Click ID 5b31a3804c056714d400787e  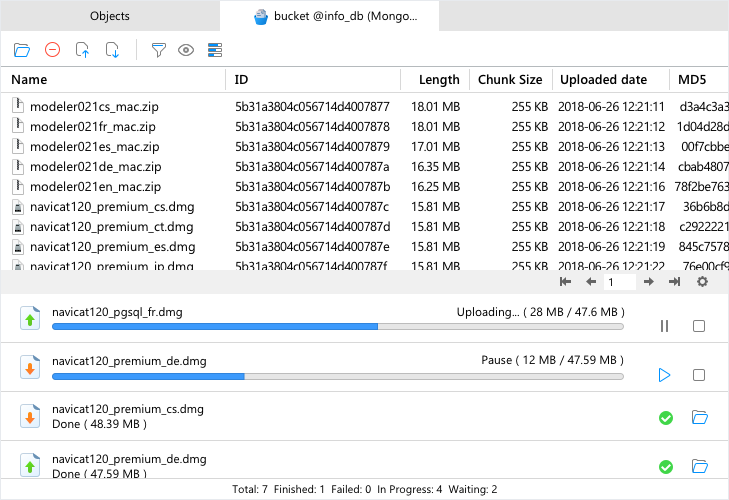312,247
